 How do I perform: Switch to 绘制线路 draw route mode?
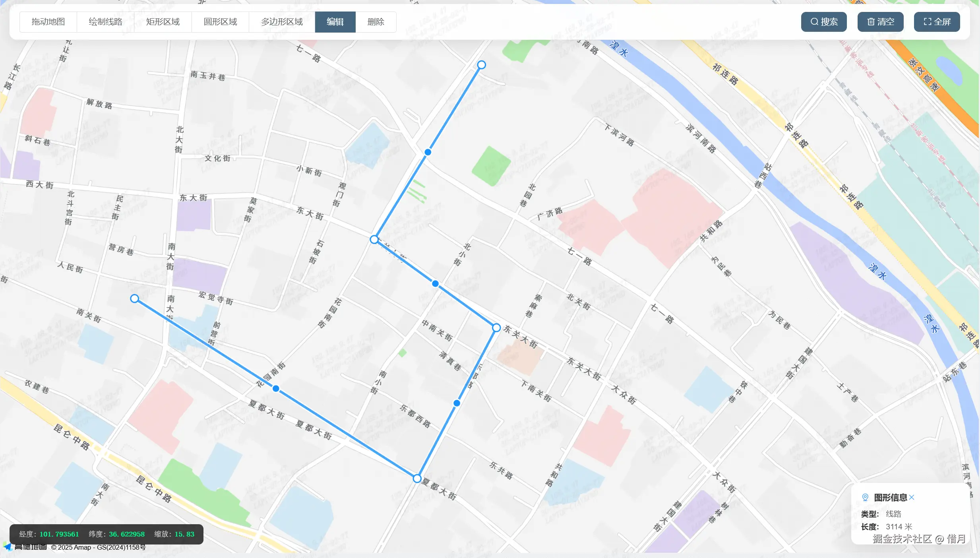(x=105, y=22)
